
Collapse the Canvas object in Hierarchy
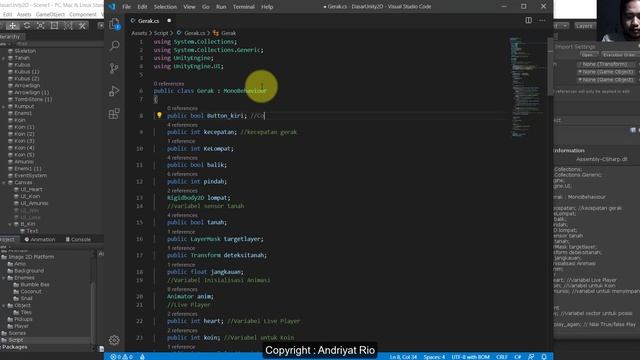coord(4,182)
